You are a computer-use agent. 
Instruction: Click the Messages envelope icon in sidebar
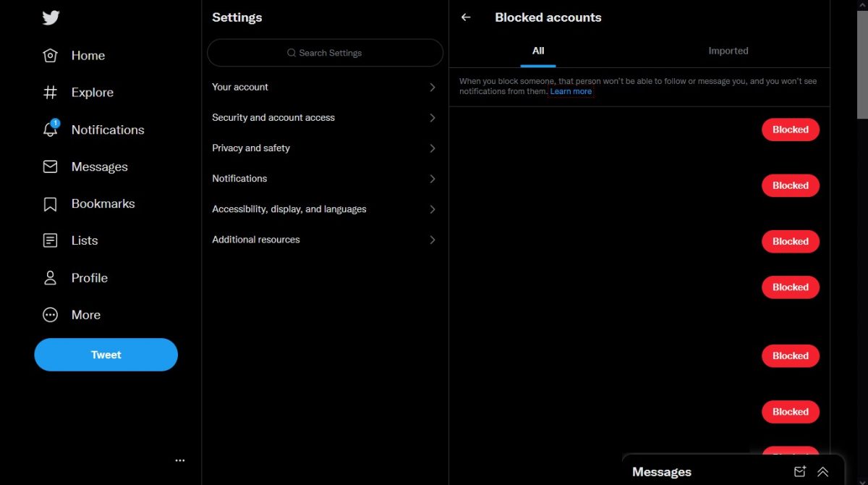(50, 166)
